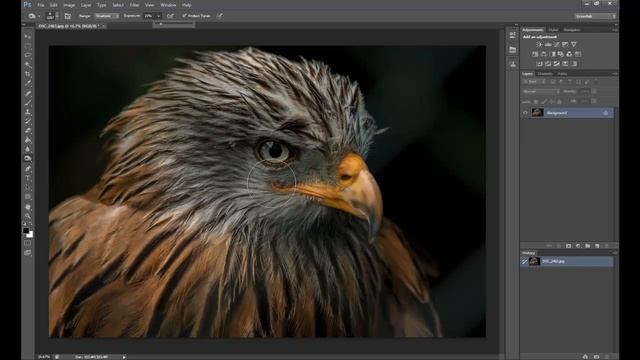Open the Range dropdown
Viewport: 640px width, 360px height.
107,16
